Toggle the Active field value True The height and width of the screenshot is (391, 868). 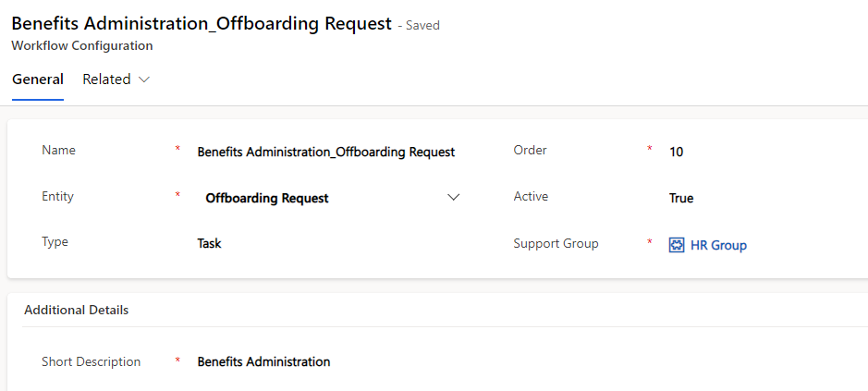pyautogui.click(x=681, y=198)
